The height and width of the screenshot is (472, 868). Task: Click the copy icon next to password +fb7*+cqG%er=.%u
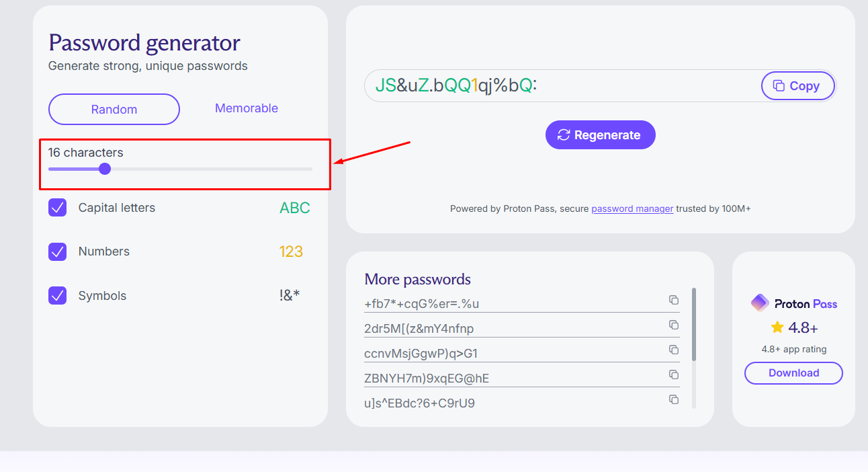pyautogui.click(x=674, y=300)
